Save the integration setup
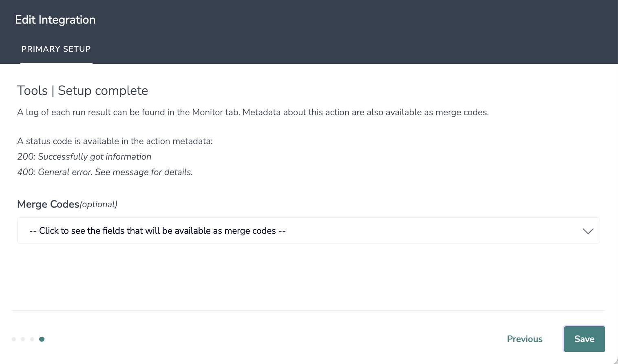The width and height of the screenshot is (618, 364). click(x=584, y=339)
